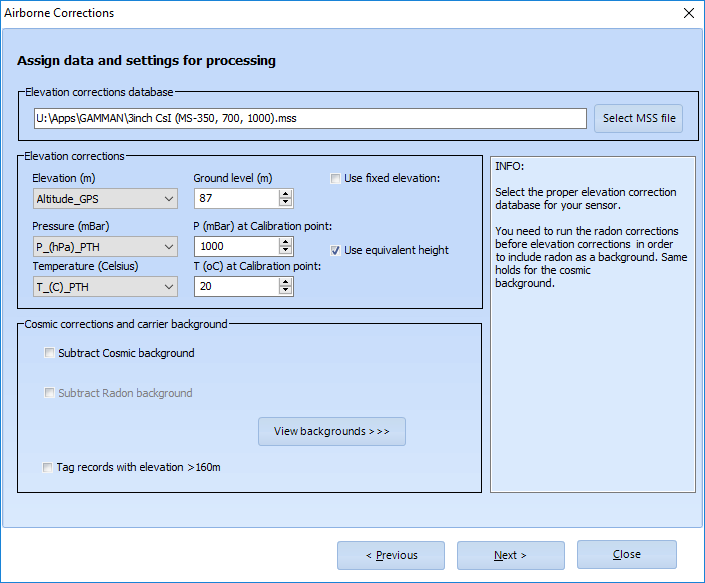Image resolution: width=705 pixels, height=583 pixels.
Task: Increase T at Calibration point value
Action: coord(286,282)
